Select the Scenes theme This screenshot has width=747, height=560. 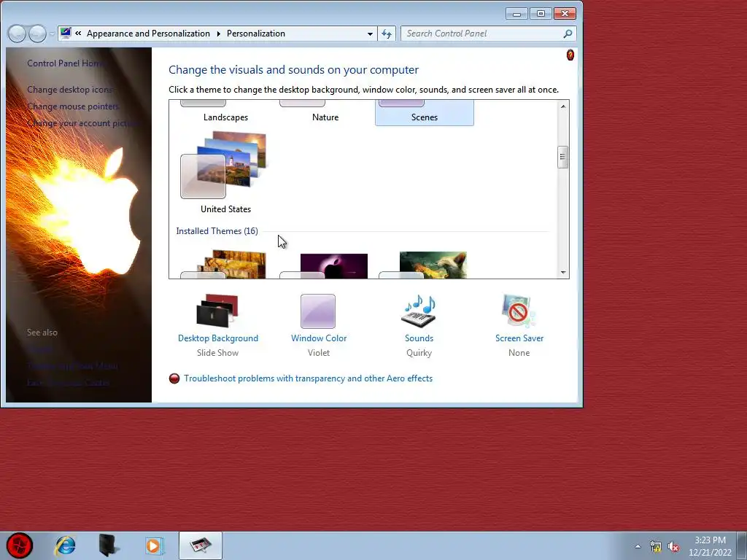click(424, 113)
